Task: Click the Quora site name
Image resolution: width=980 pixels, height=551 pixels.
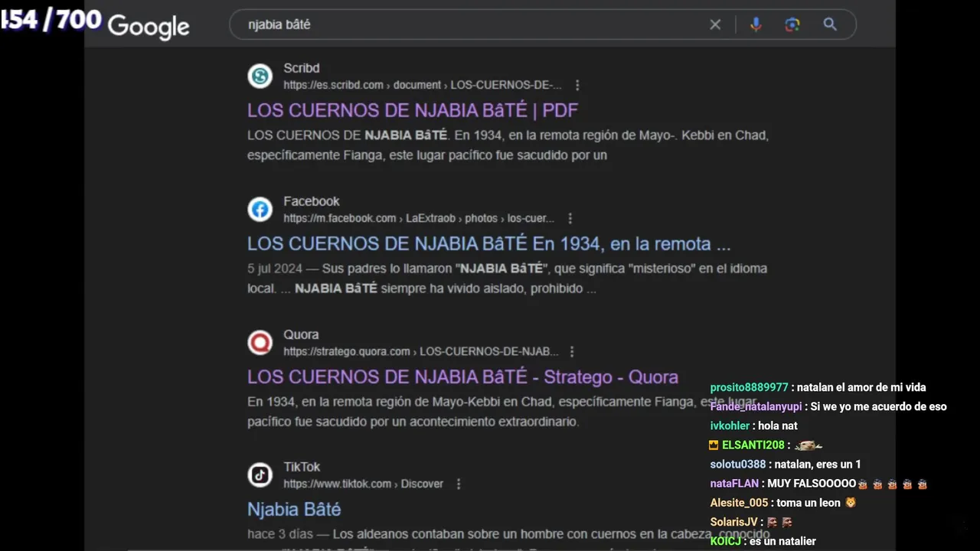Action: pyautogui.click(x=301, y=334)
